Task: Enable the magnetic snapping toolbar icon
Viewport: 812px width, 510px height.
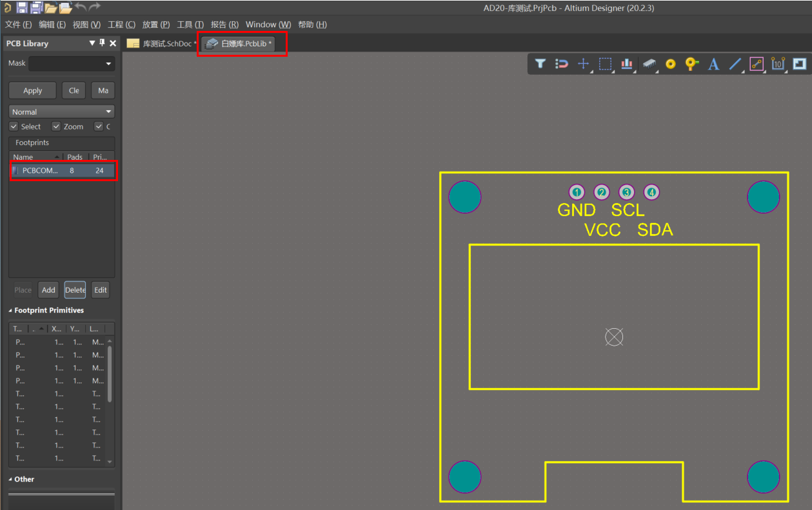Action: (x=561, y=64)
